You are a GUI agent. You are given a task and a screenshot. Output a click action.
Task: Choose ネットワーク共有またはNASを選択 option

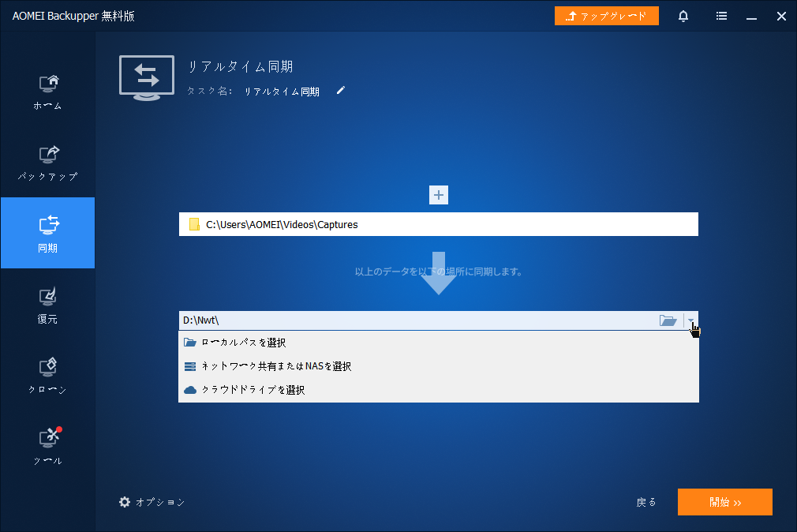439,366
